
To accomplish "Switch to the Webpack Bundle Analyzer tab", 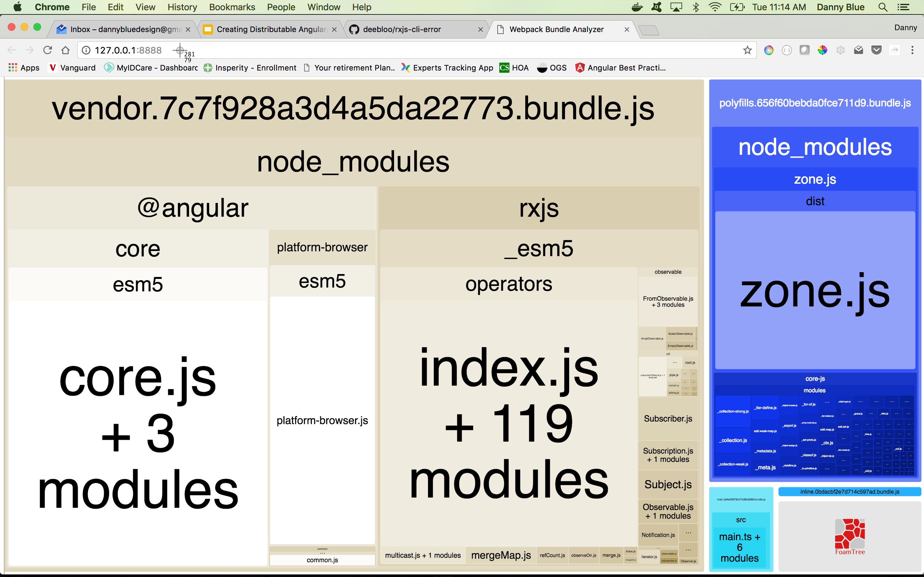I will click(556, 29).
